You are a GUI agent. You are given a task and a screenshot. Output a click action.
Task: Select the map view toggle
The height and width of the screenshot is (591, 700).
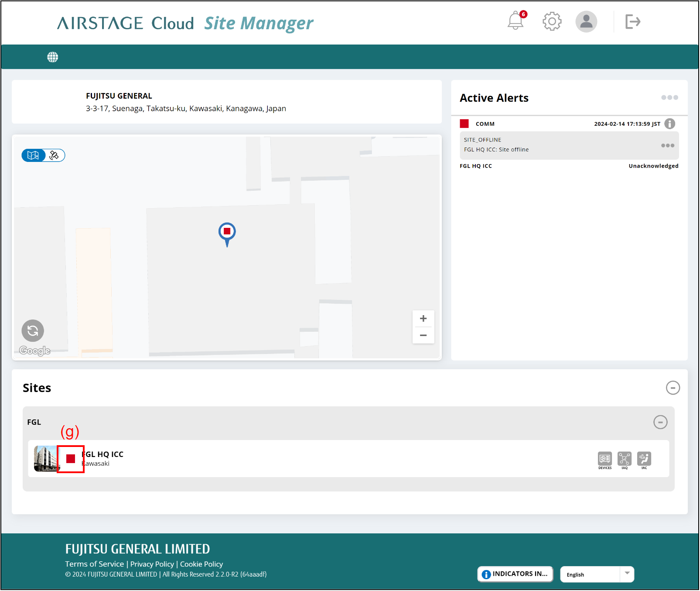(34, 155)
